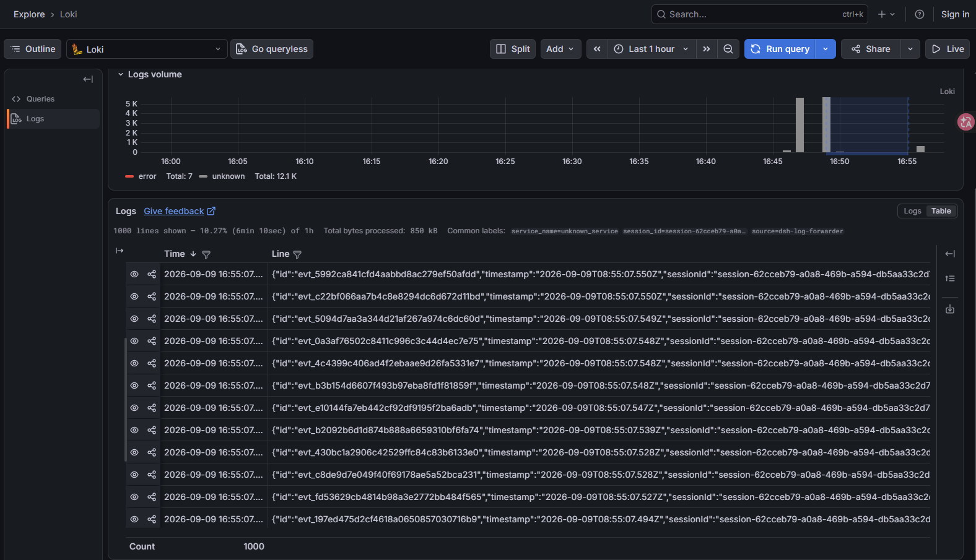Viewport: 976px width, 560px height.
Task: Copy link for evt_4c4399c406 log row
Action: coord(152,363)
